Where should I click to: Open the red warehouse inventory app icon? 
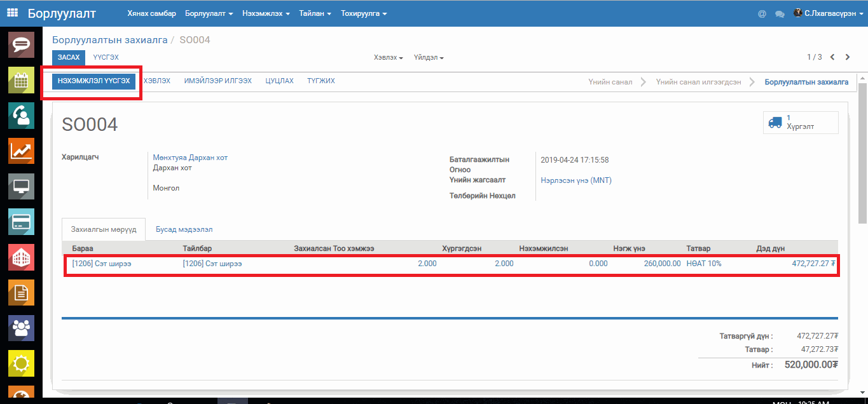coord(21,257)
